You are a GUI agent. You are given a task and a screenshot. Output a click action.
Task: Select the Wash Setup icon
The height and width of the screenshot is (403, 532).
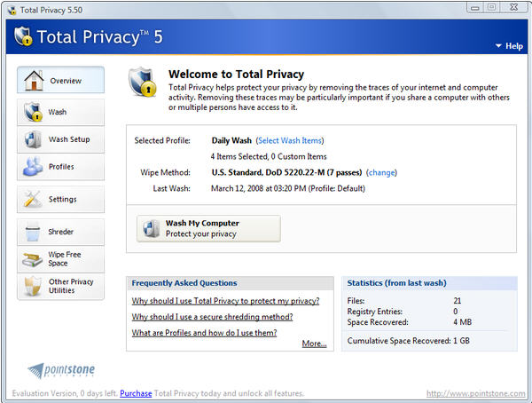[x=33, y=140]
